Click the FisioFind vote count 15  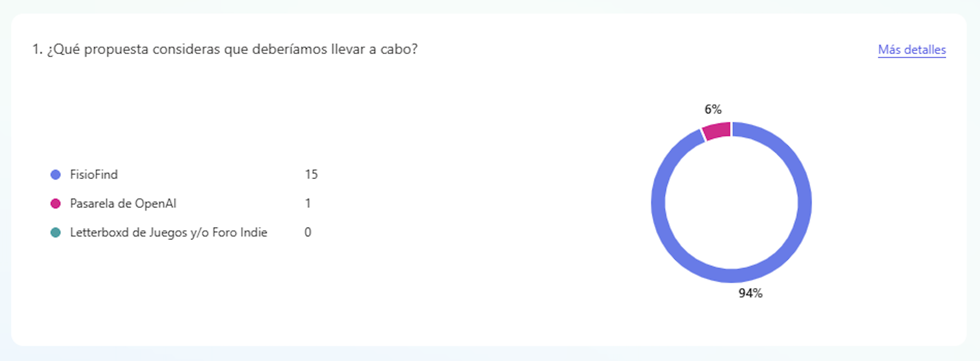[x=311, y=175]
